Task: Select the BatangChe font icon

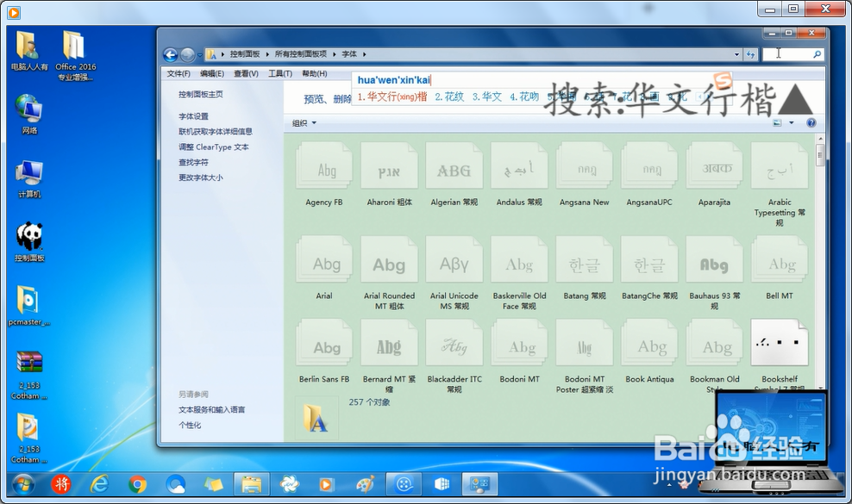Action: tap(649, 259)
